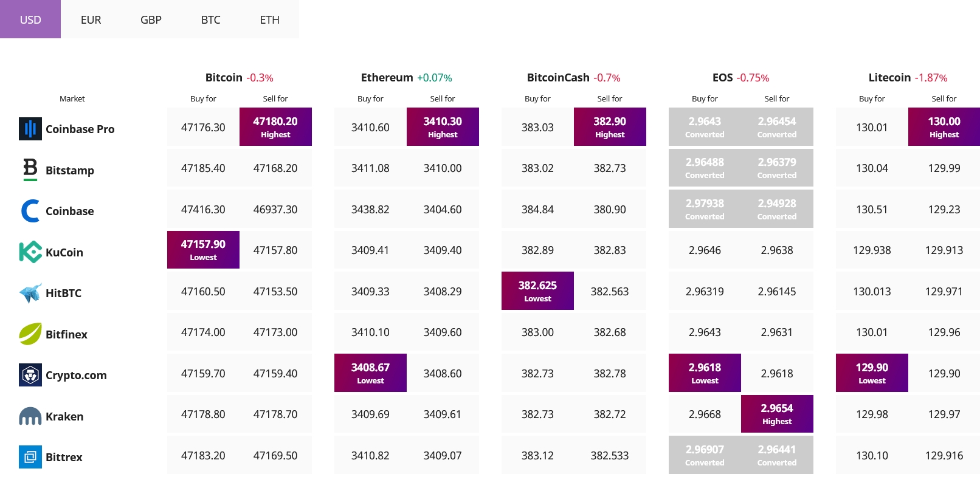Select Kraken EOS highest sell 2.9654
This screenshot has width=980, height=477.
coord(777,414)
